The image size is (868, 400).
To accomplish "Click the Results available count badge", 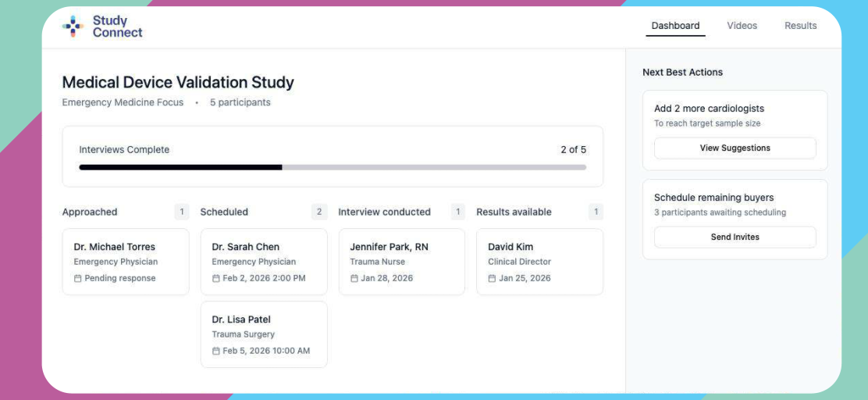I will 596,212.
